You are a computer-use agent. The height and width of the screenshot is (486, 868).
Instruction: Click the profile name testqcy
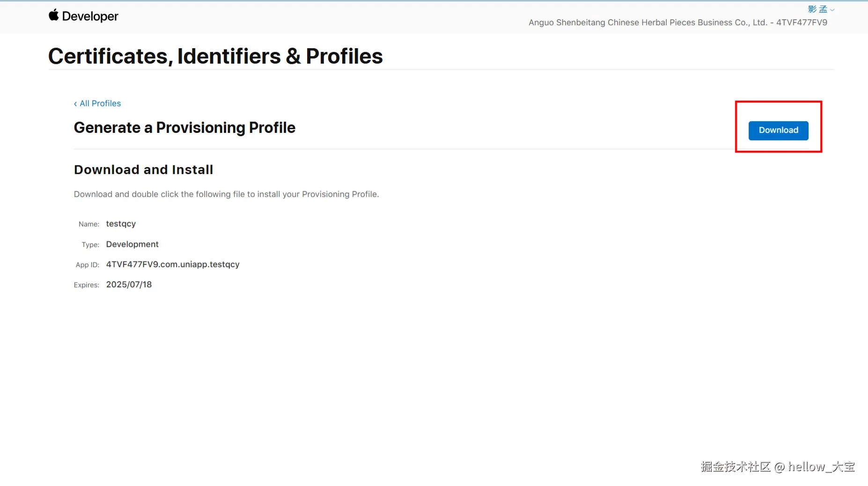tap(121, 224)
